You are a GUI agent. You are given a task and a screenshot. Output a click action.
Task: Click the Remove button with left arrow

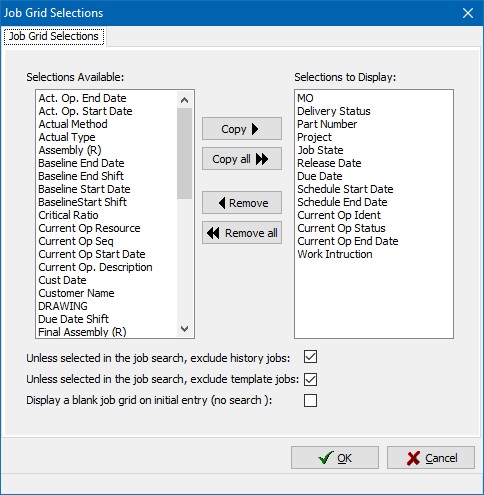[242, 203]
